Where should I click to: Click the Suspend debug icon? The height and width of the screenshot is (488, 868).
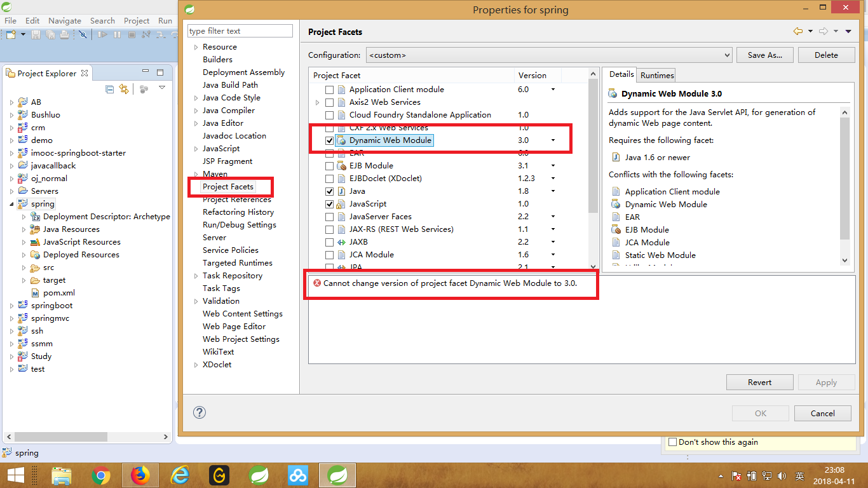click(x=117, y=34)
